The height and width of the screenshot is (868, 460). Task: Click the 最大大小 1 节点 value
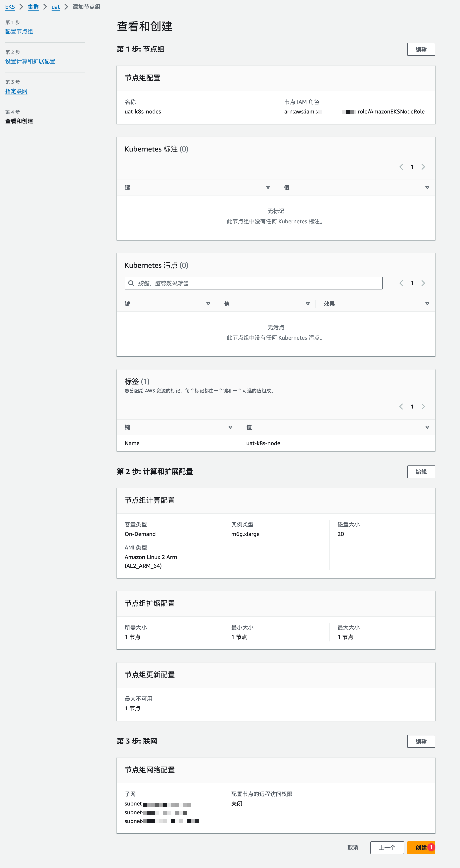[345, 637]
